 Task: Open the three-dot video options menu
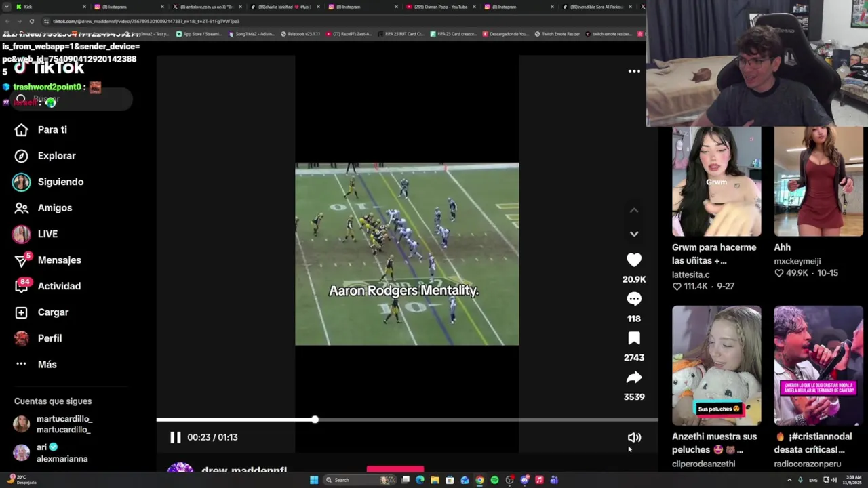click(x=634, y=71)
